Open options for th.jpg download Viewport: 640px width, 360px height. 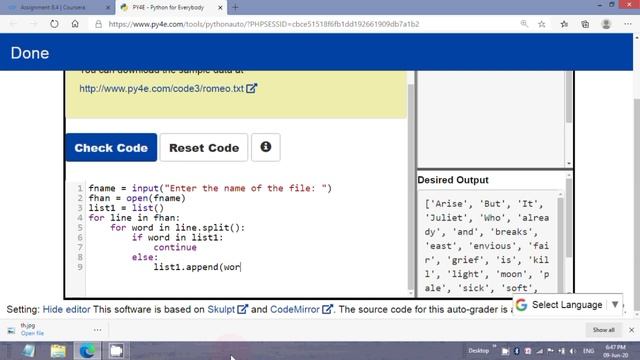[98, 330]
